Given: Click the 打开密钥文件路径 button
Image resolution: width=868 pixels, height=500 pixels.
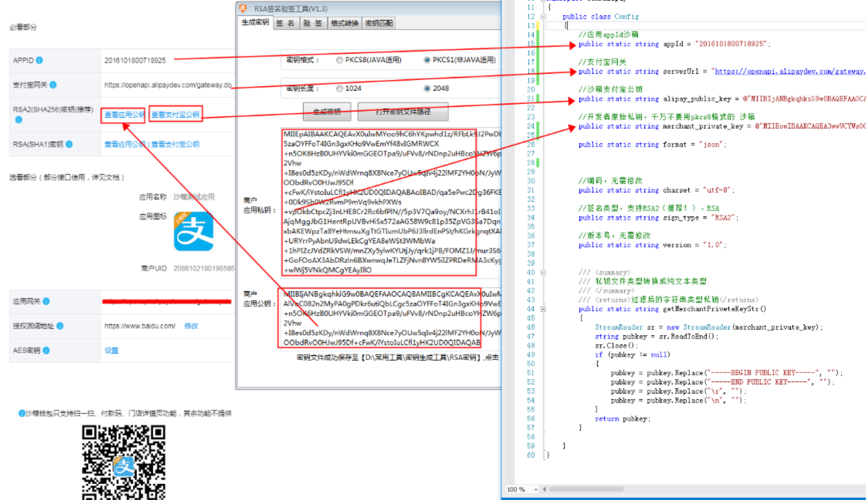Looking at the screenshot, I should 403,112.
